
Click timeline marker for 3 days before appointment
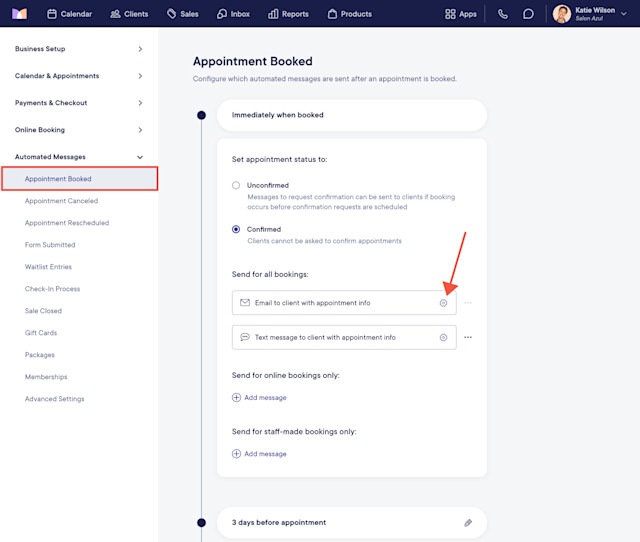pyautogui.click(x=201, y=523)
